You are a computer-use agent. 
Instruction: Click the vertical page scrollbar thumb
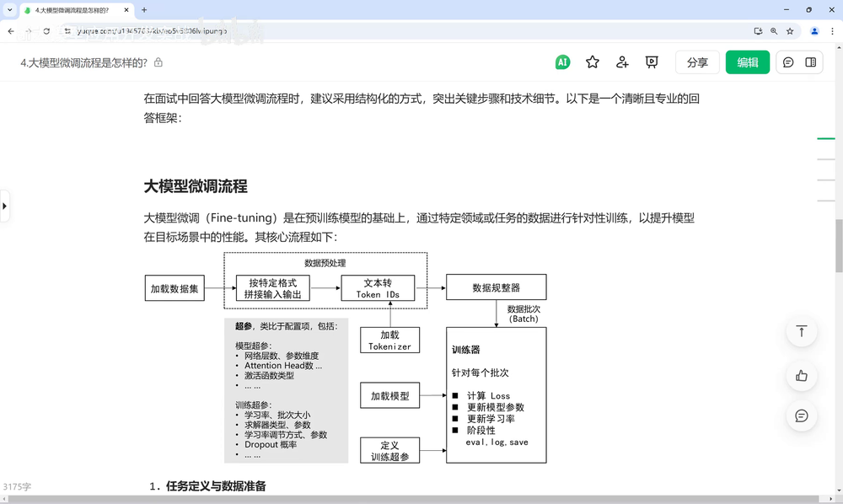coord(839,246)
